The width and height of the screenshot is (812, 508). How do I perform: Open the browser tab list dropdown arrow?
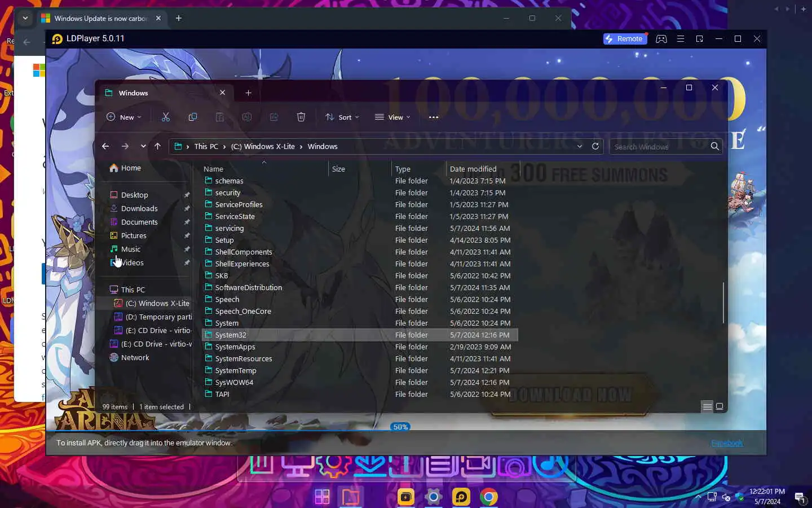point(25,18)
